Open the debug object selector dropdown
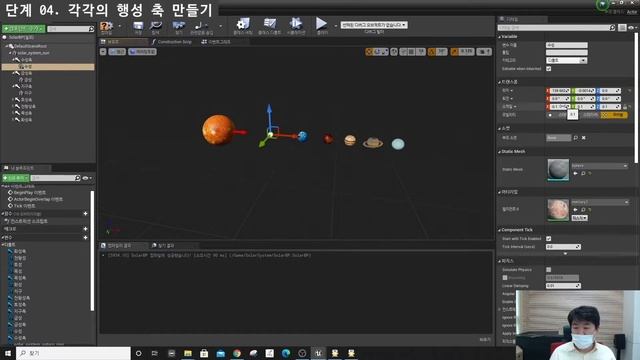The image size is (640, 360). [374, 25]
